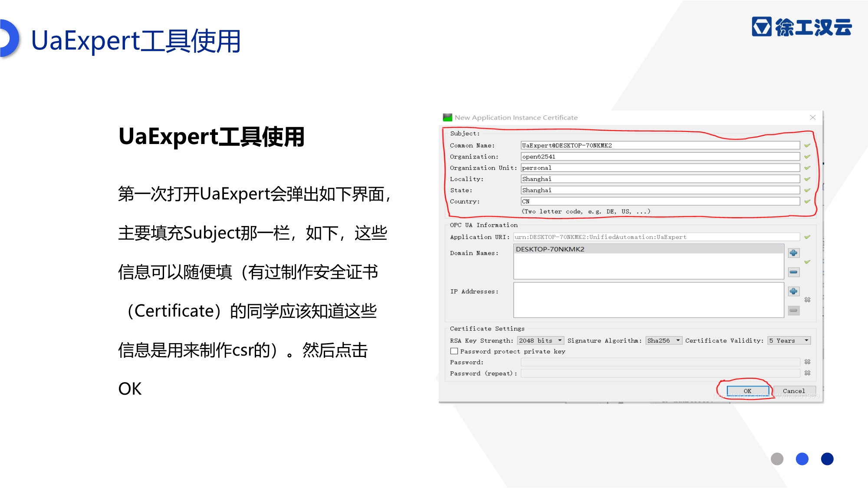Click the green check next to Locality
The height and width of the screenshot is (488, 868).
coord(807,179)
